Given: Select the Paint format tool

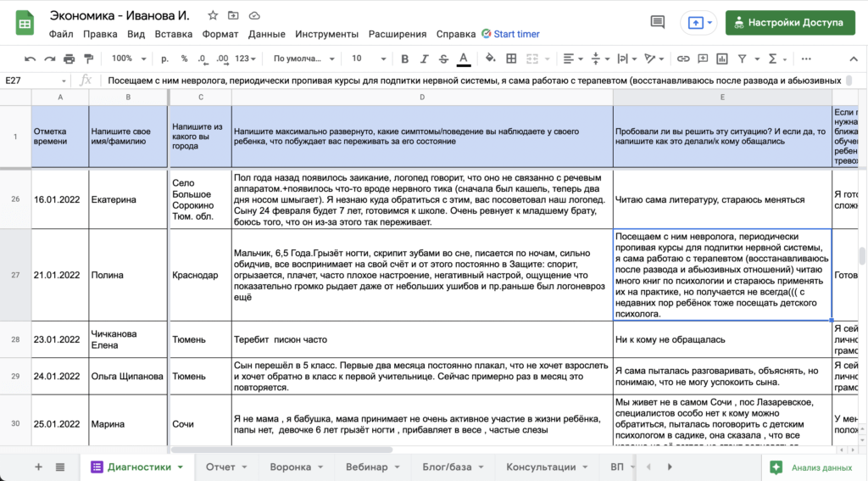Looking at the screenshot, I should click(88, 59).
